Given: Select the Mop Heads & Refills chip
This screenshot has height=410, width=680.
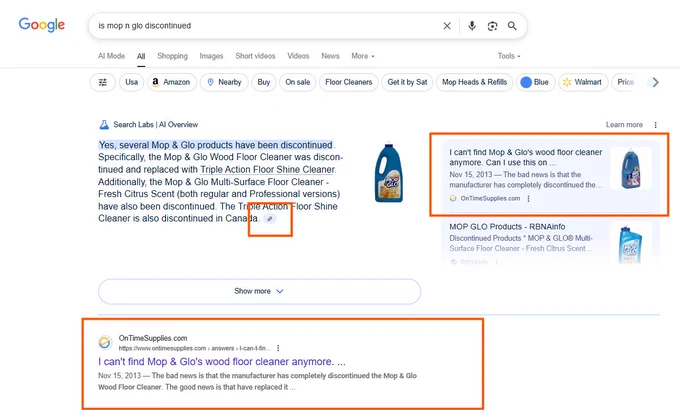Looking at the screenshot, I should coord(474,82).
